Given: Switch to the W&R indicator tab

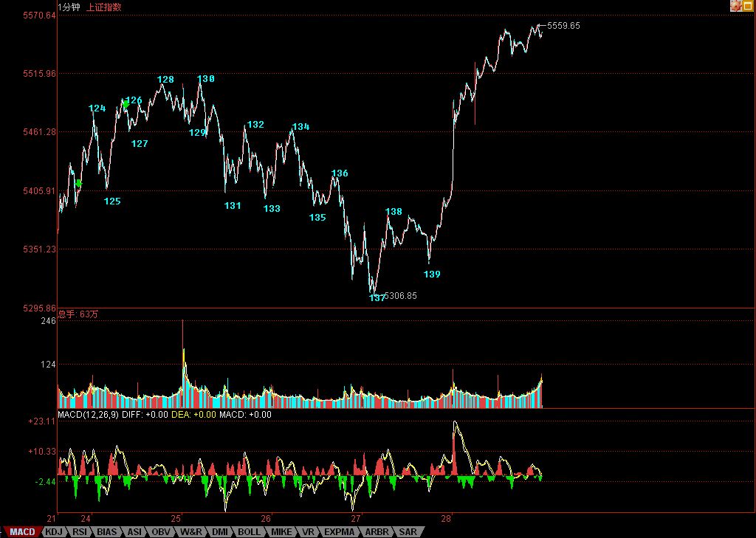Looking at the screenshot, I should click(190, 531).
